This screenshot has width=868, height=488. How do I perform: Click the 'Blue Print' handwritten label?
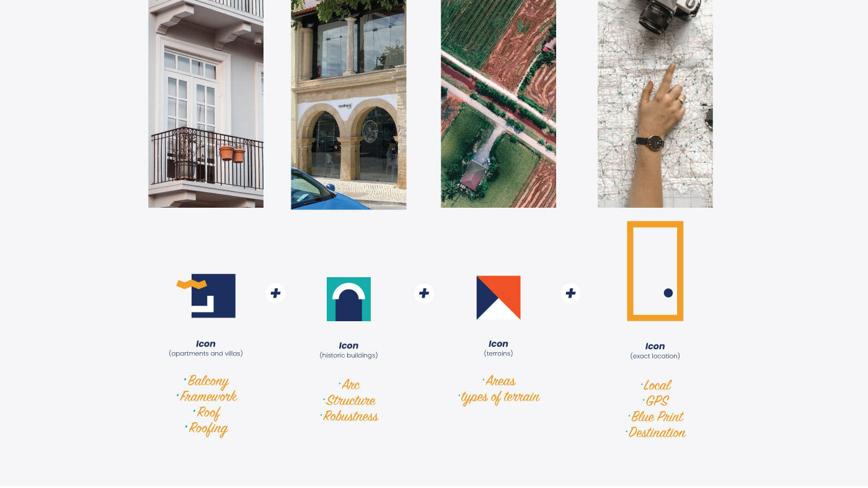657,417
